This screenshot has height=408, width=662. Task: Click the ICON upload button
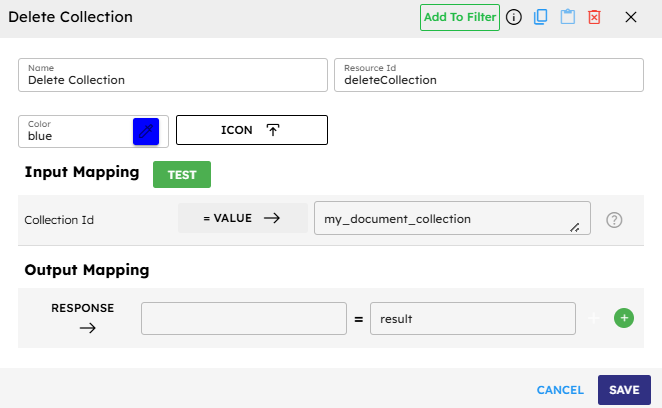coord(252,130)
